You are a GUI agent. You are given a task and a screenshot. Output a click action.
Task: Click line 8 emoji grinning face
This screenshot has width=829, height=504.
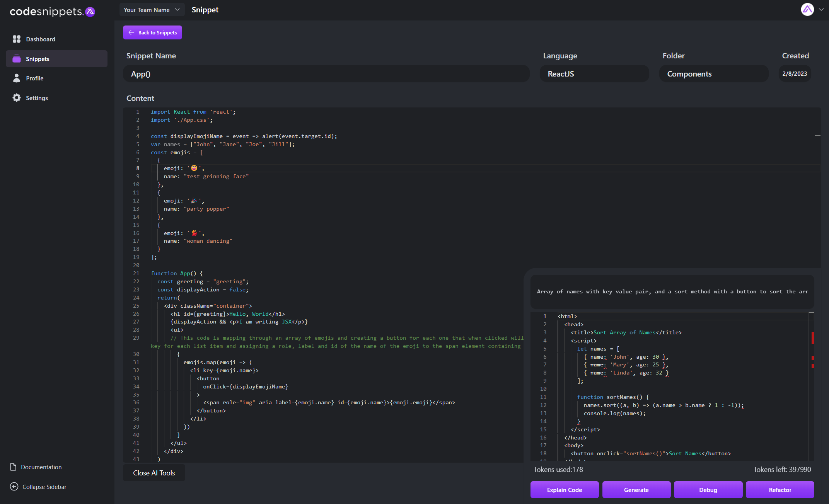(194, 168)
